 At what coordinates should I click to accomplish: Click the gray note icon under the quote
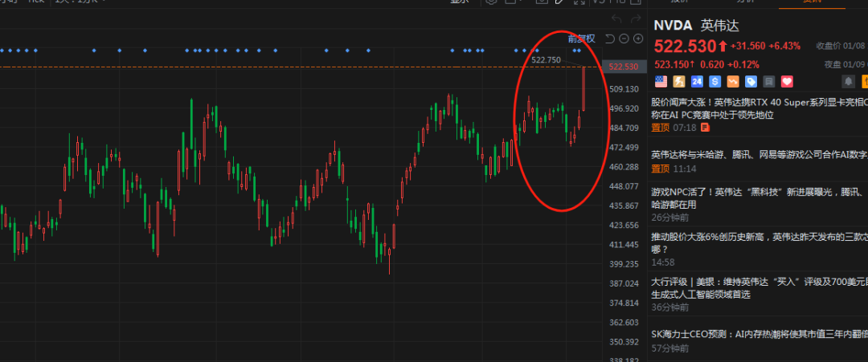pyautogui.click(x=769, y=82)
